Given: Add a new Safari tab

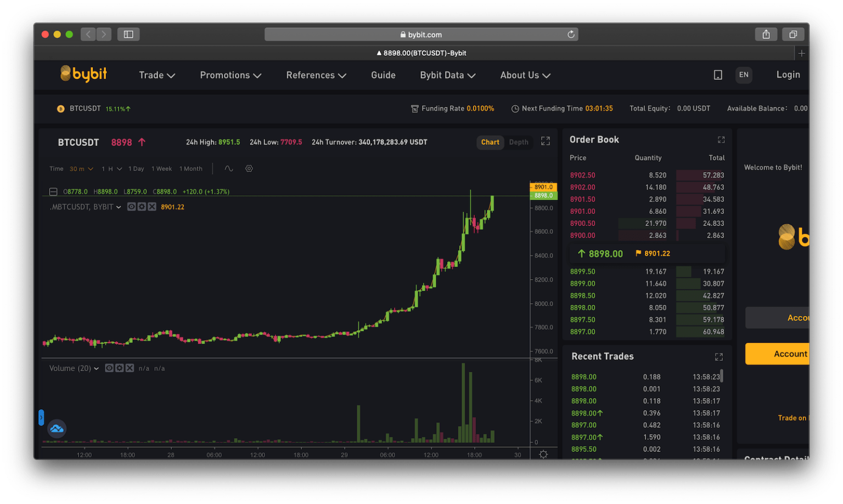Looking at the screenshot, I should 802,53.
